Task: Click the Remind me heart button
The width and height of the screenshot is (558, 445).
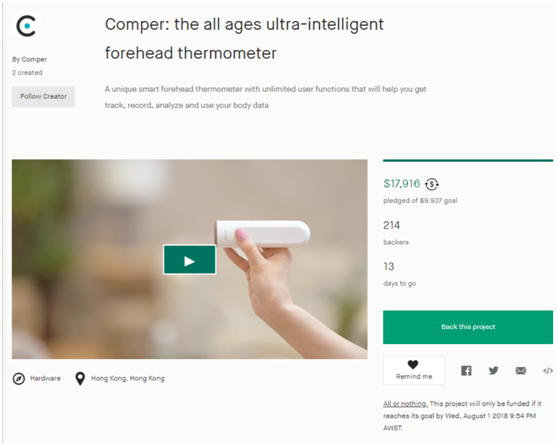Action: tap(414, 371)
